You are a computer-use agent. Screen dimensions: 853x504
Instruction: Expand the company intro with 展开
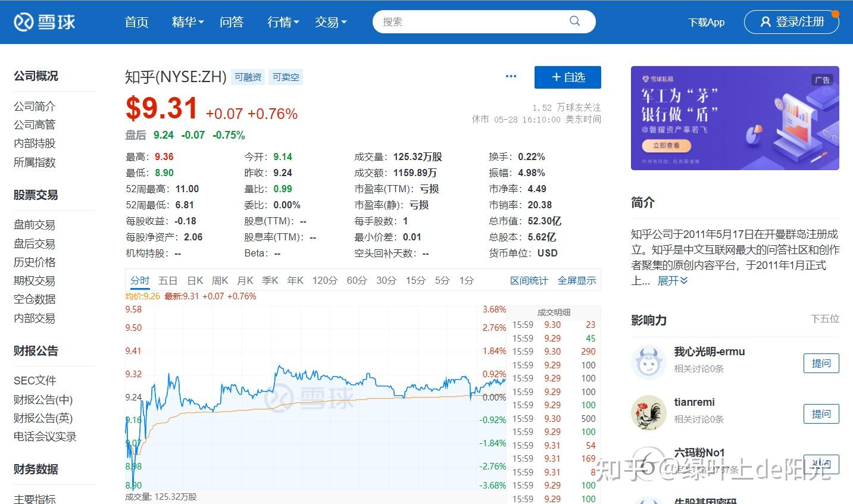tap(673, 281)
